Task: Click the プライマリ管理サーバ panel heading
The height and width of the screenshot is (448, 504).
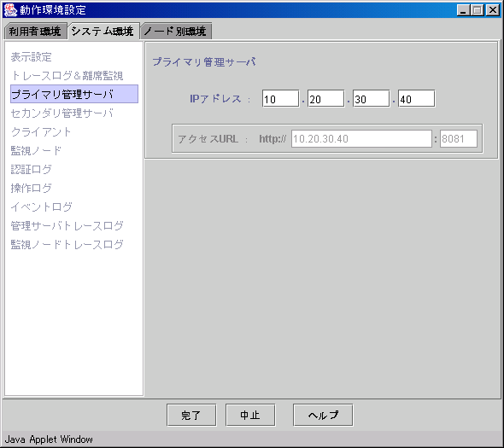Action: (204, 61)
